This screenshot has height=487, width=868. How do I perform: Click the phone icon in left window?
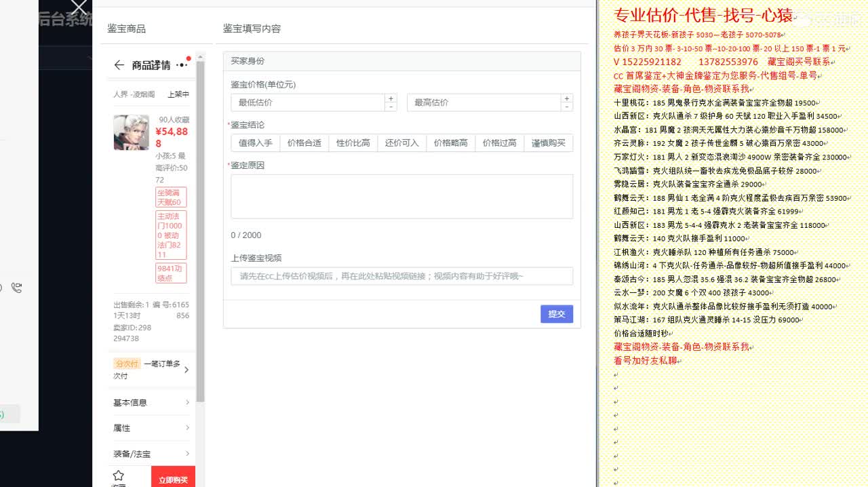pyautogui.click(x=16, y=288)
